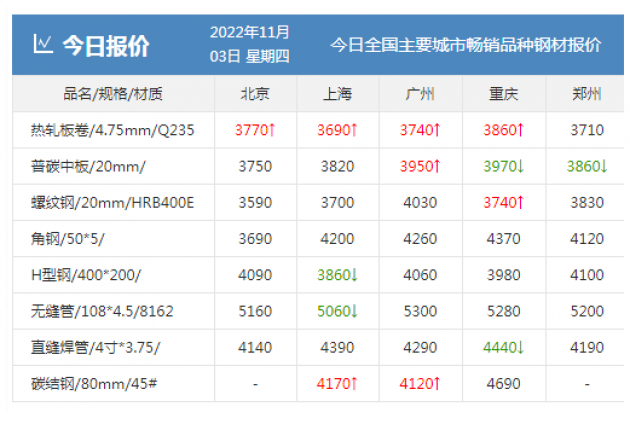Select the 郑州 column header
This screenshot has width=630, height=430.
[586, 95]
